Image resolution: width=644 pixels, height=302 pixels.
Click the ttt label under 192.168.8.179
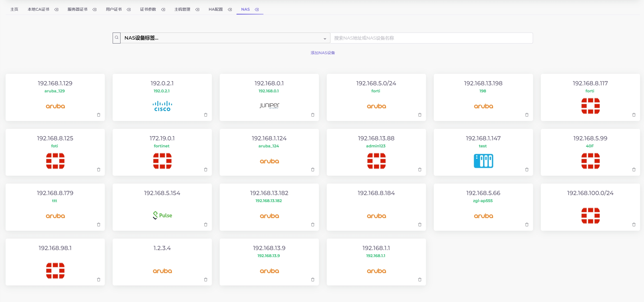coord(55,201)
